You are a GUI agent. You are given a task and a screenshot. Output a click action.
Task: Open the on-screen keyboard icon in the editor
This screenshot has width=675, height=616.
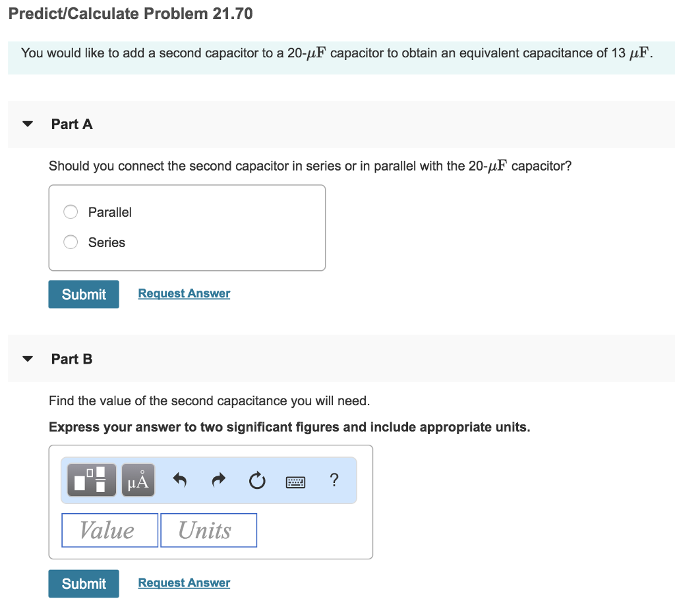click(x=295, y=481)
